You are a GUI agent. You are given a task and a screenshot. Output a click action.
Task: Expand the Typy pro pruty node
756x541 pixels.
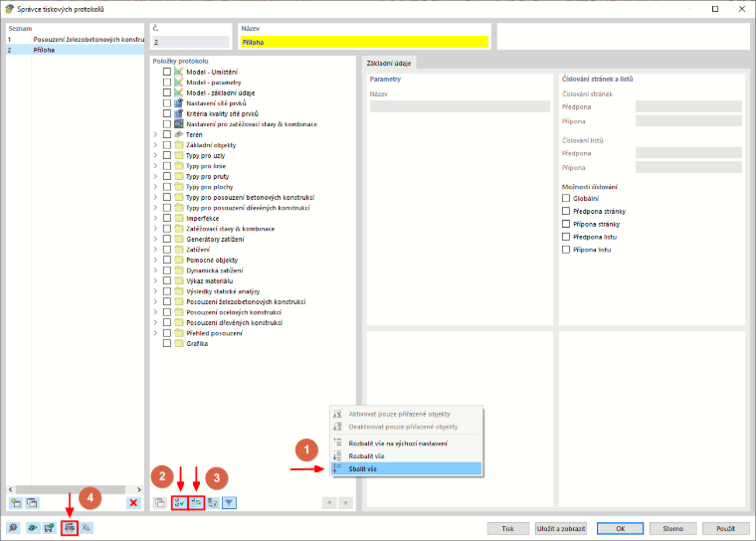155,176
